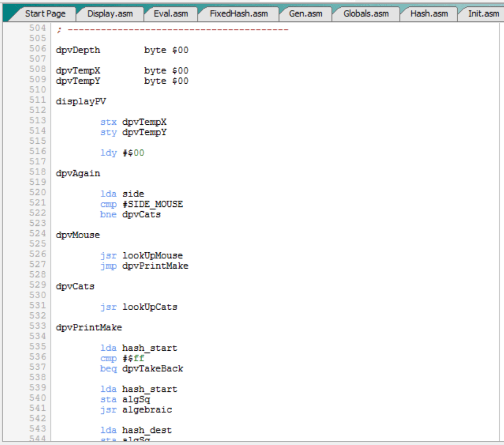Click the dpvDepth variable declaration
The image size is (504, 445).
pyautogui.click(x=77, y=51)
